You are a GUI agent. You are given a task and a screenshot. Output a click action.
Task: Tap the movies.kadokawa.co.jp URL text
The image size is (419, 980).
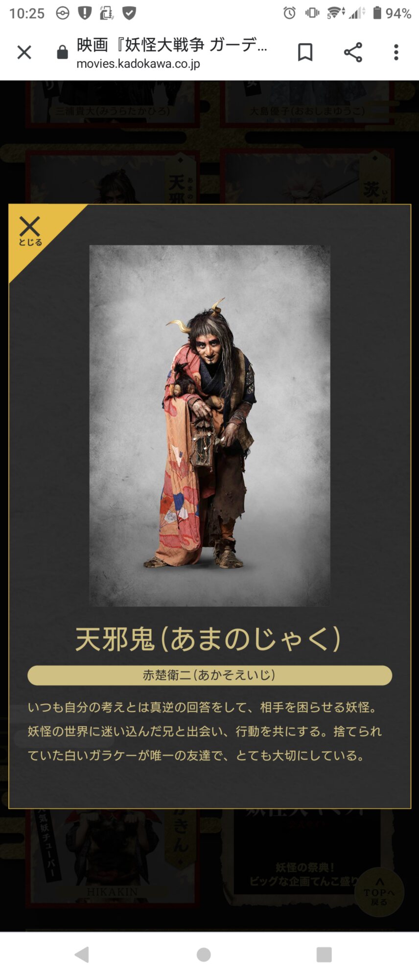tap(138, 64)
